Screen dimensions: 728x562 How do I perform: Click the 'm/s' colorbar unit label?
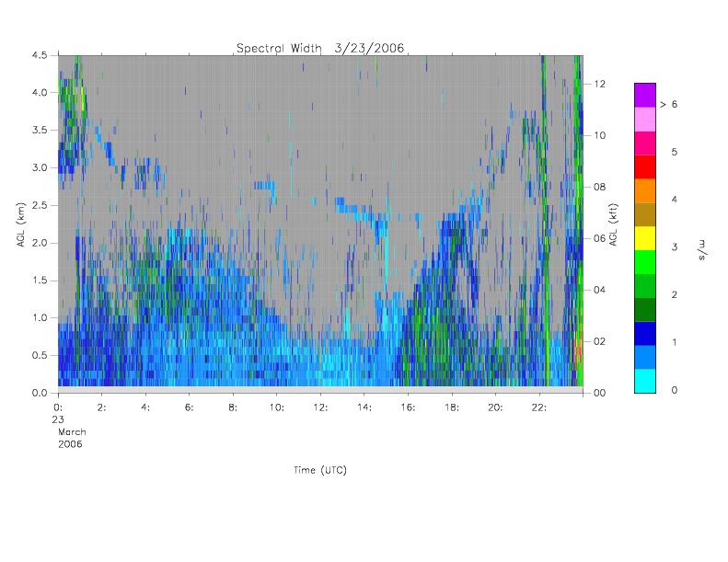coord(701,249)
